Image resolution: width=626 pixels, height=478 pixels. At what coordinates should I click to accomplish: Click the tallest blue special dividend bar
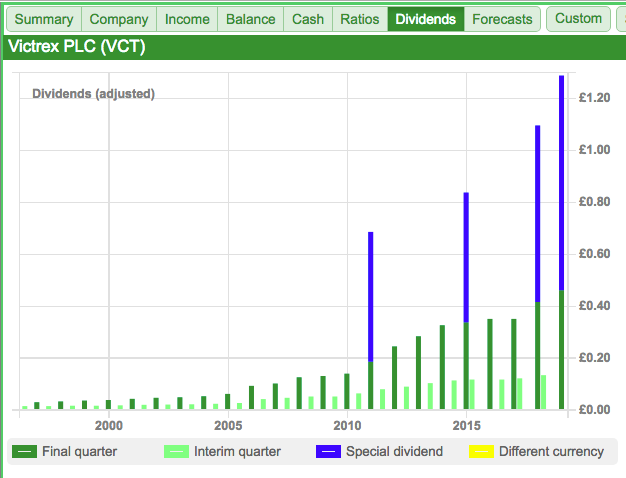coord(561,183)
